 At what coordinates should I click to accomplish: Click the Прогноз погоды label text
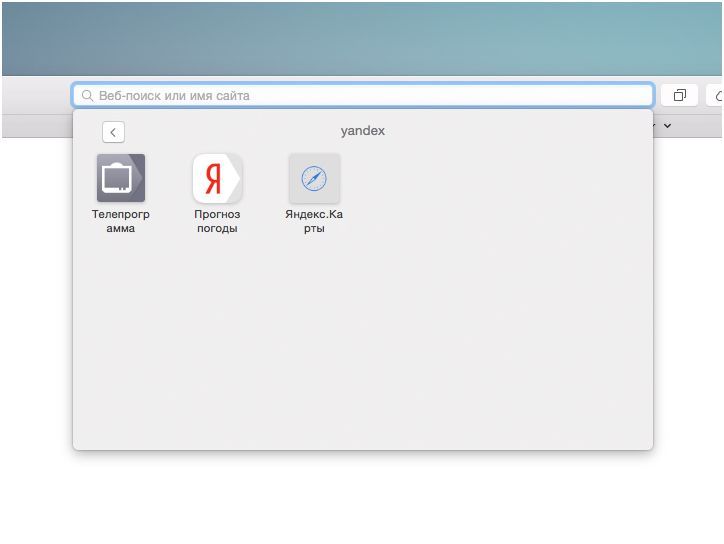(217, 221)
